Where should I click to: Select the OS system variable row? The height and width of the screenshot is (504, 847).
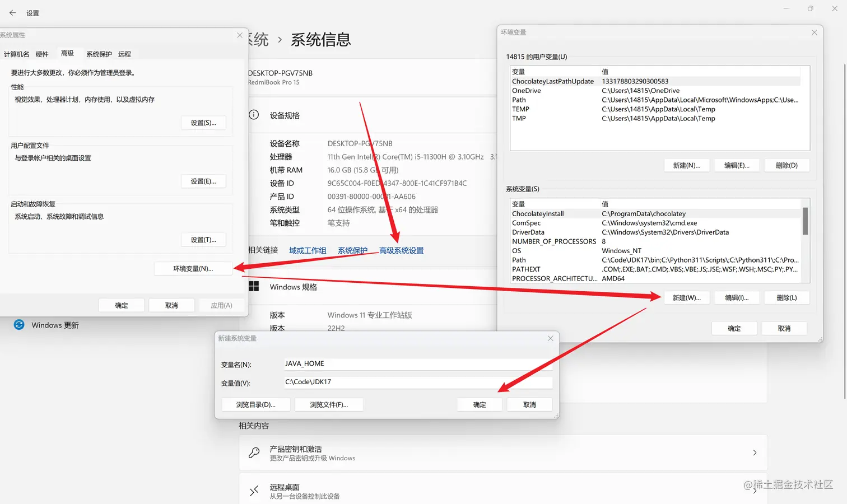655,250
